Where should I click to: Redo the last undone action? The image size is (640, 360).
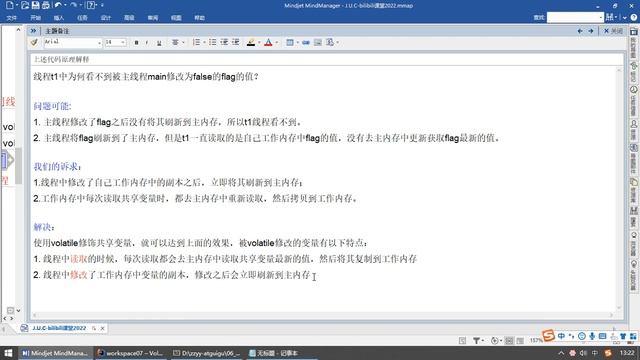point(73,5)
